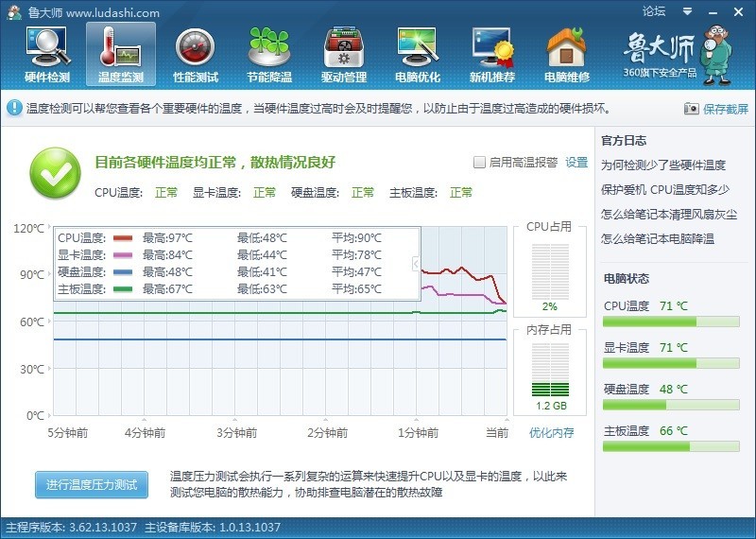Open article 怎么给笔记本电脑降温

click(658, 239)
